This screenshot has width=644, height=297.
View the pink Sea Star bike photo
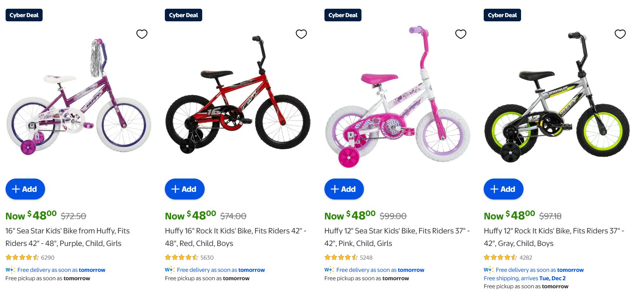(x=397, y=98)
